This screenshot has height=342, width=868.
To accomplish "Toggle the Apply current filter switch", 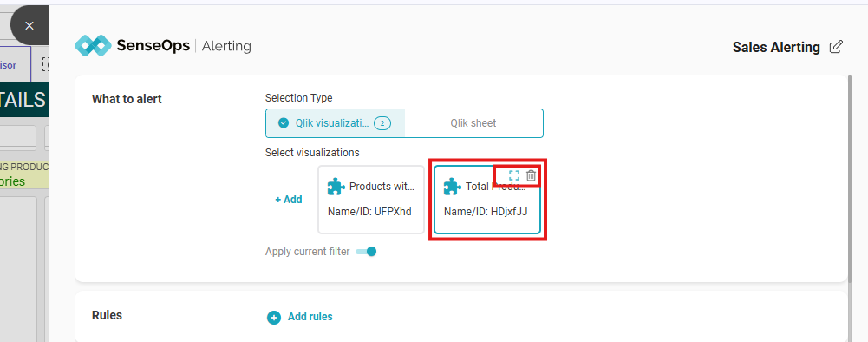I will tap(366, 252).
